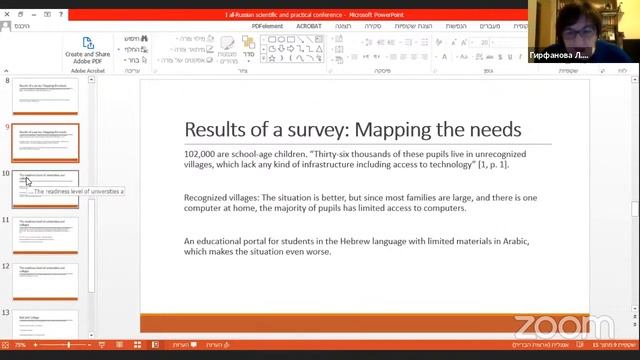Screen dimensions: 640x360
Task: Click the Create and Share Adobe PDF icon
Action: point(88,42)
